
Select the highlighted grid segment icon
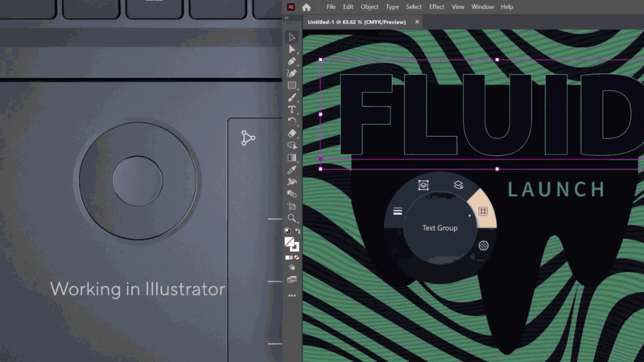coord(483,212)
